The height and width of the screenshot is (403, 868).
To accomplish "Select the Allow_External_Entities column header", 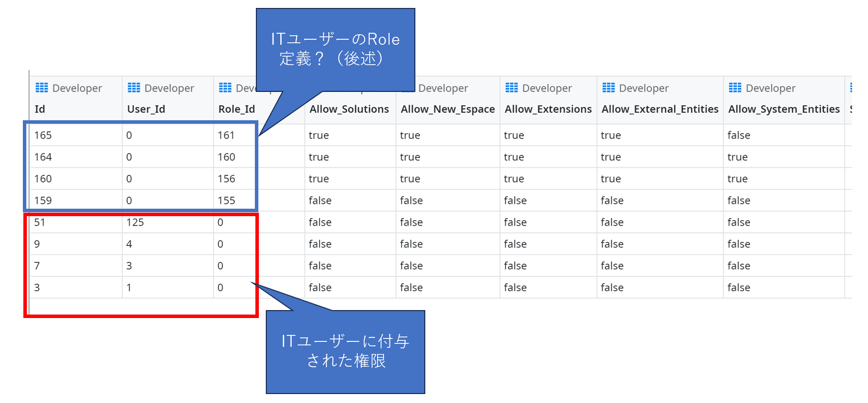I will click(x=660, y=109).
